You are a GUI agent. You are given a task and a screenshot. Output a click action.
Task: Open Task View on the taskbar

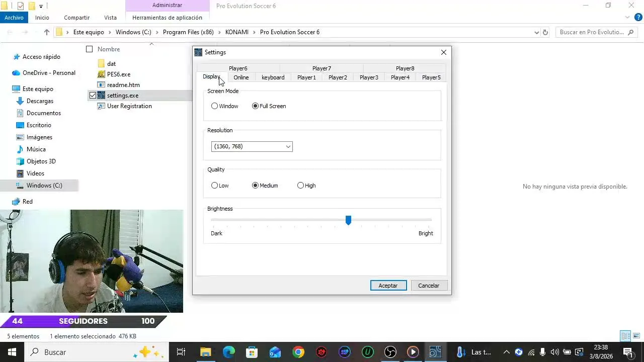coord(181,352)
